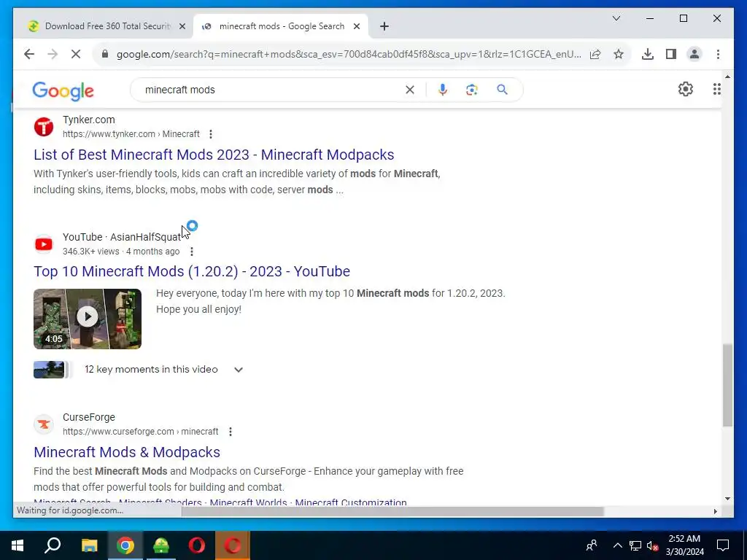Click the scroll down arrow
This screenshot has height=560, width=747.
coord(727,499)
